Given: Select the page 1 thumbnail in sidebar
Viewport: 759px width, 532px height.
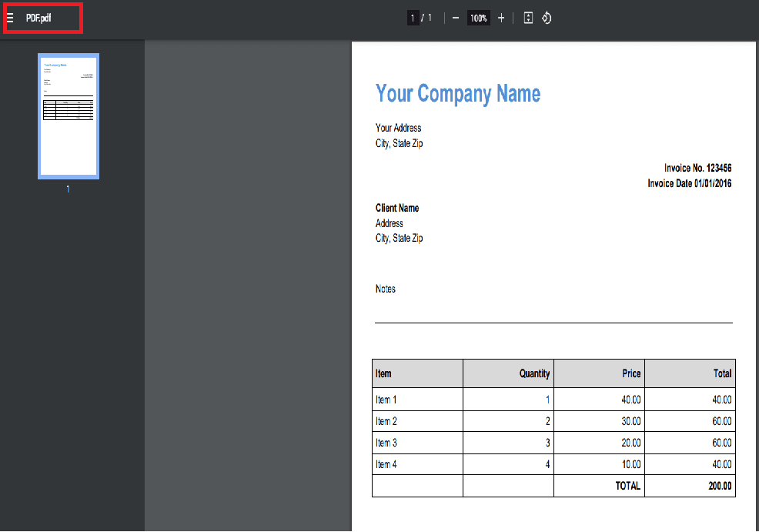Looking at the screenshot, I should (x=69, y=116).
